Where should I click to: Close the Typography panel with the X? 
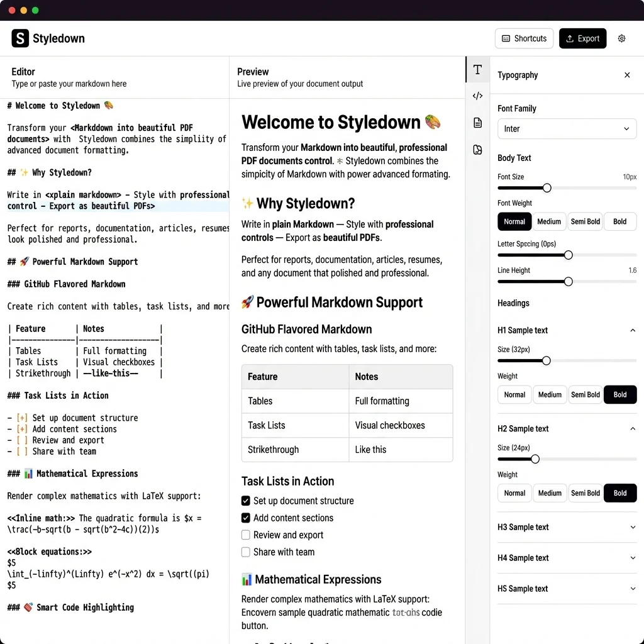coord(627,75)
